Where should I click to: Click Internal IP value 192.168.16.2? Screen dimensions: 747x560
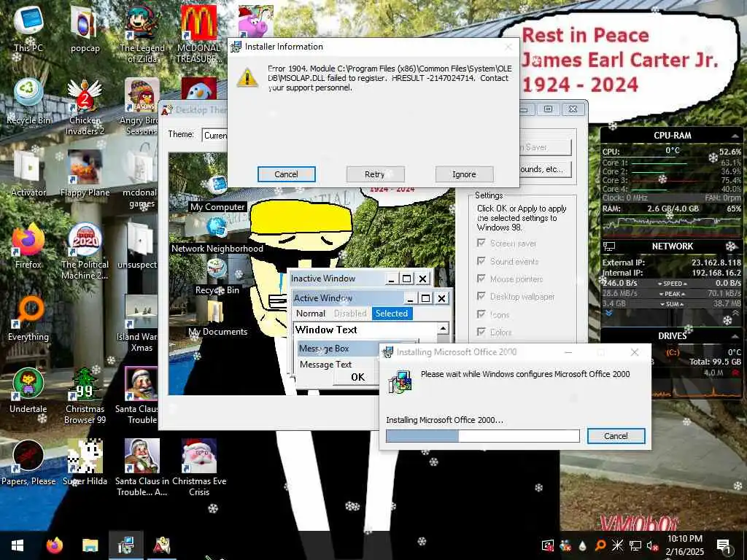(x=716, y=273)
